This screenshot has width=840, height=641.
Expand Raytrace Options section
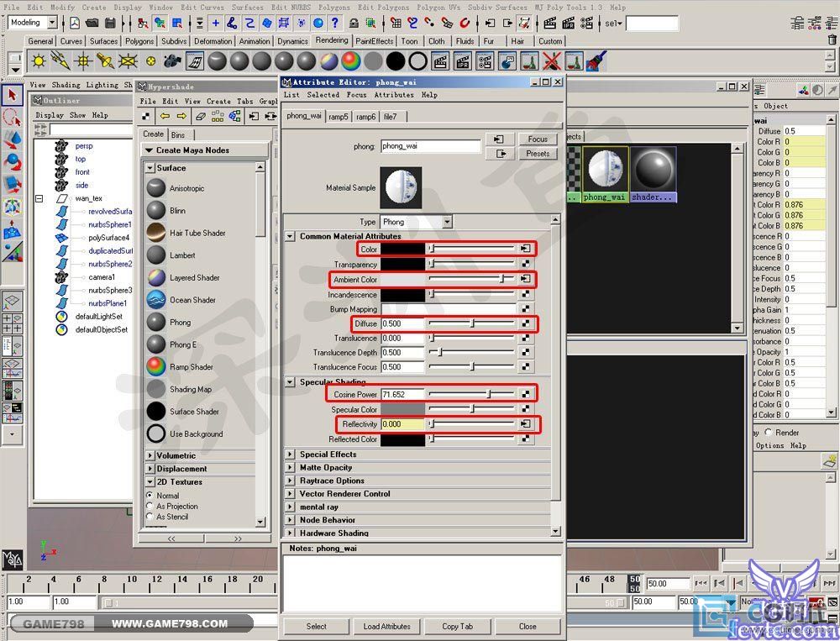click(290, 481)
